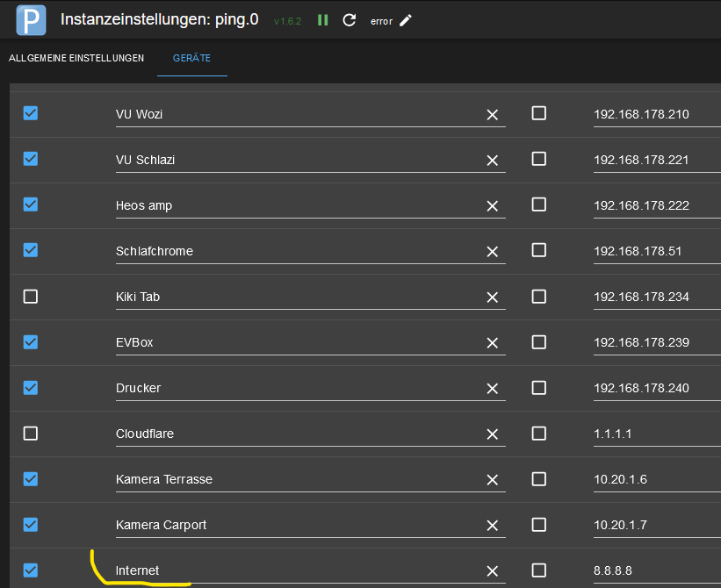Clear the Drucker name field
The width and height of the screenshot is (721, 588).
pyautogui.click(x=493, y=389)
